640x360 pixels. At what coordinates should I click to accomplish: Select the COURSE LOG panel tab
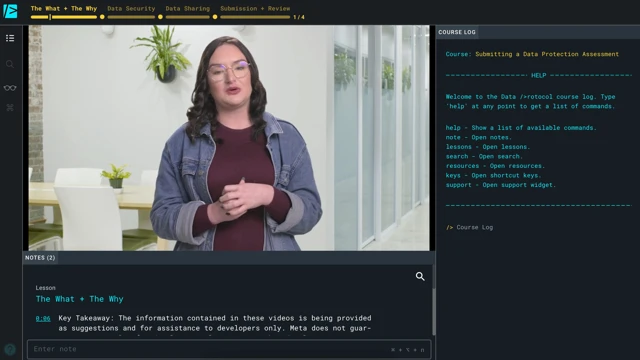[457, 32]
